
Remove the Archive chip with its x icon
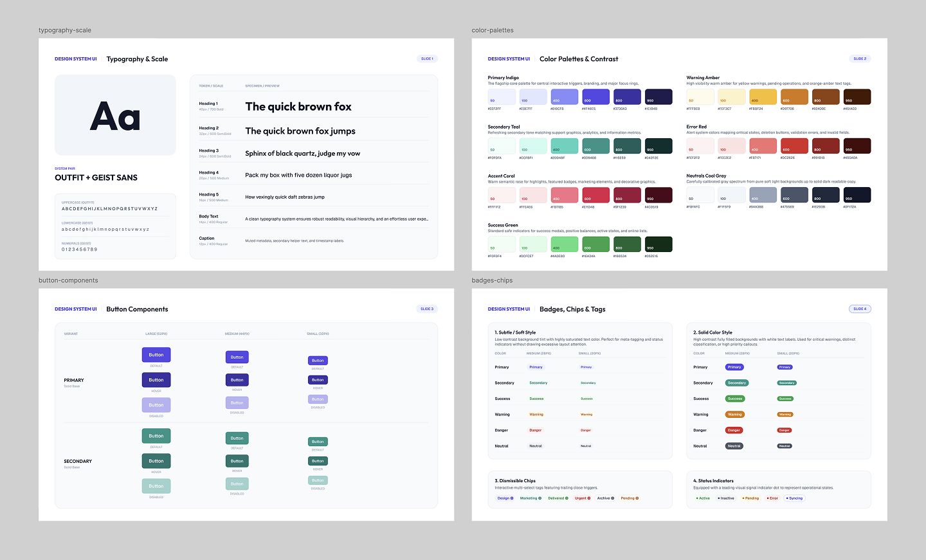[x=613, y=498]
